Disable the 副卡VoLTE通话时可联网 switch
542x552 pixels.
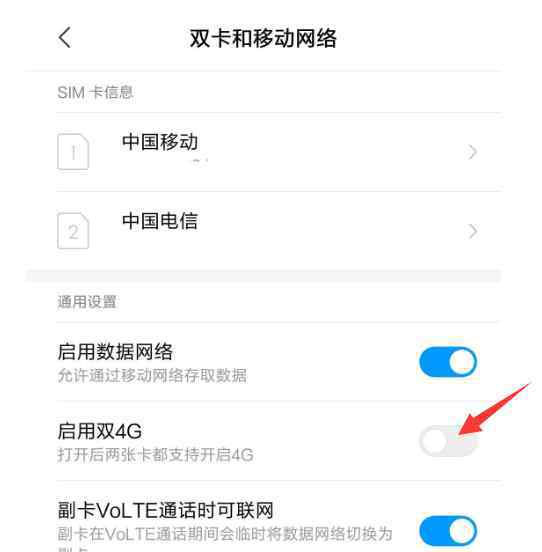[448, 531]
